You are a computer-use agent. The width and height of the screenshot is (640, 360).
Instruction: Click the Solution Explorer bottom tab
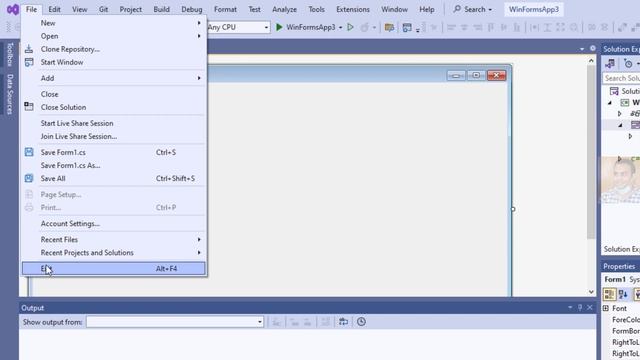[622, 249]
